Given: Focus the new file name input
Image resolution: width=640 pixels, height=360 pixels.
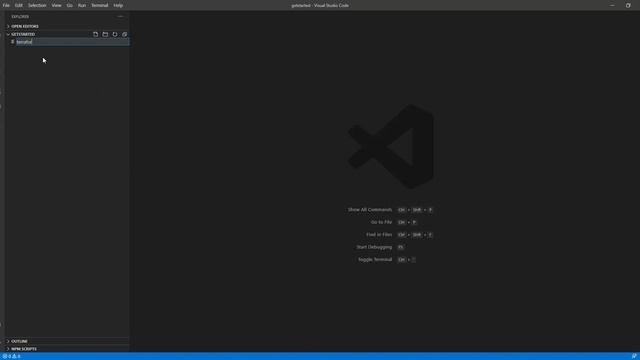Looking at the screenshot, I should (72, 42).
